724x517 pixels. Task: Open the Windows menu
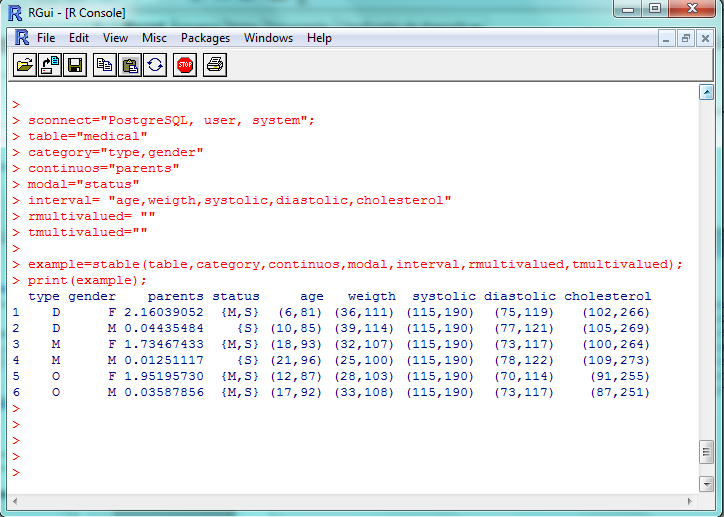(268, 38)
